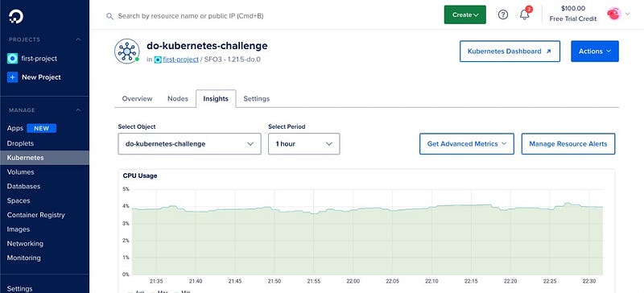
Task: Open the notifications bell icon
Action: 525,14
